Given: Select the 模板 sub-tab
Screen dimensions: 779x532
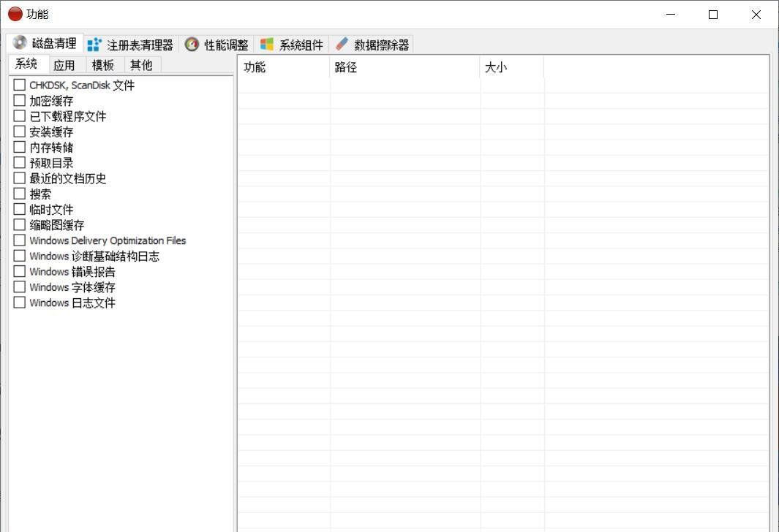Looking at the screenshot, I should (x=103, y=65).
